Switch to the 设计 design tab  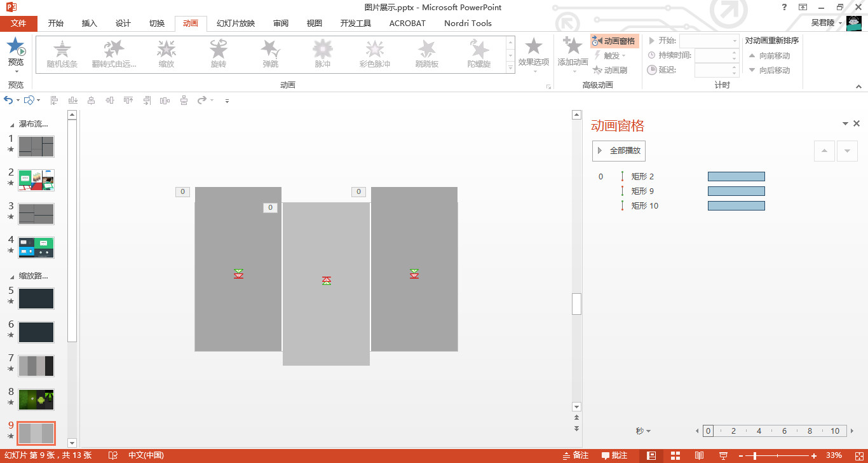123,24
